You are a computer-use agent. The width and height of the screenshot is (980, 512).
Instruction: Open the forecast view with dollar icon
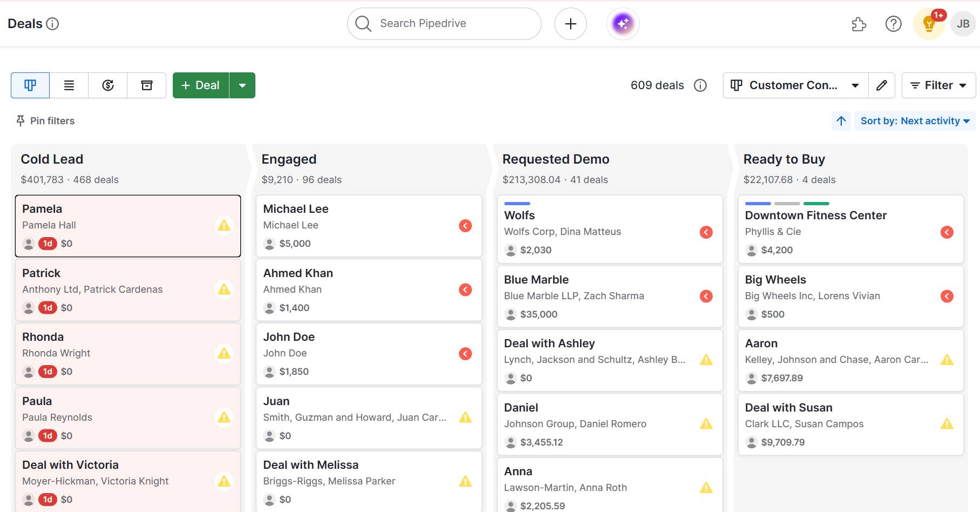click(x=107, y=85)
